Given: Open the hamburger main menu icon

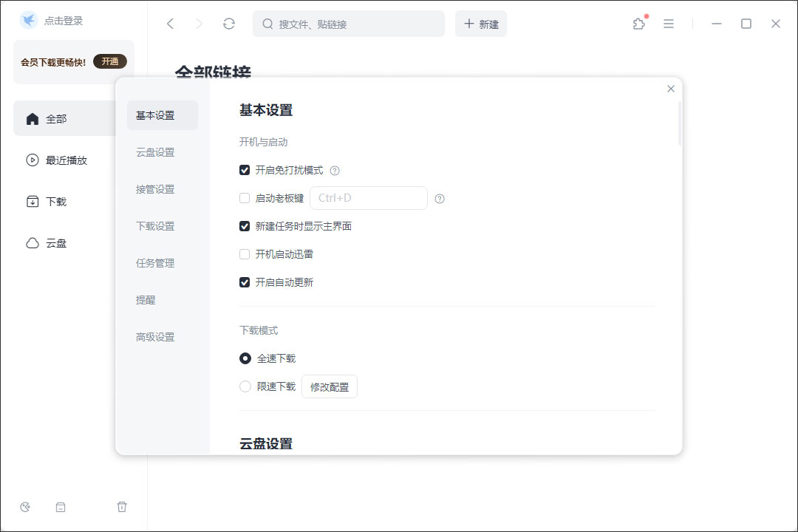Looking at the screenshot, I should (669, 23).
